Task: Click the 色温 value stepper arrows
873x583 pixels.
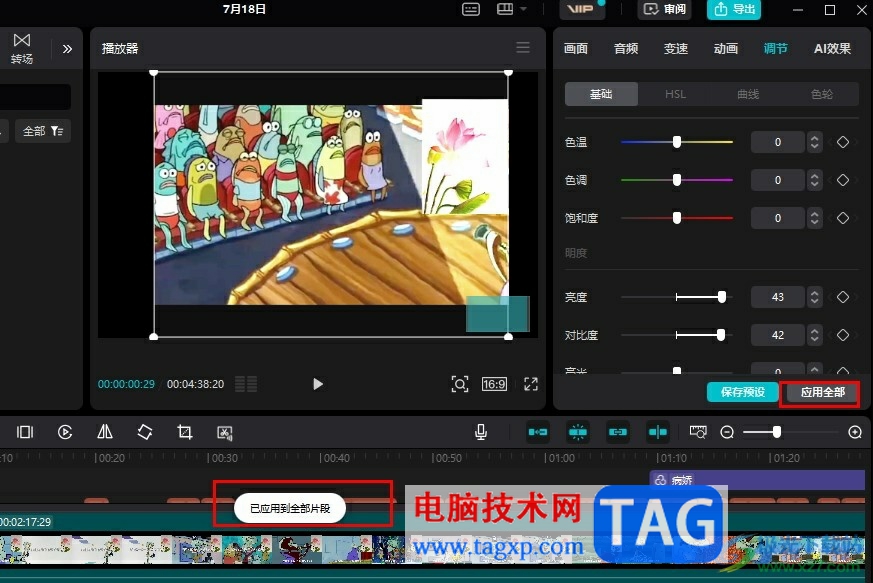Action: (x=815, y=142)
